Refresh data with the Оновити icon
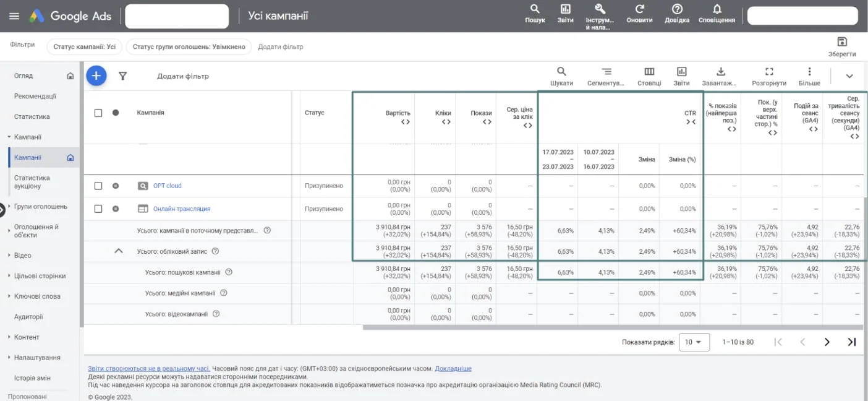The image size is (868, 401). tap(639, 14)
